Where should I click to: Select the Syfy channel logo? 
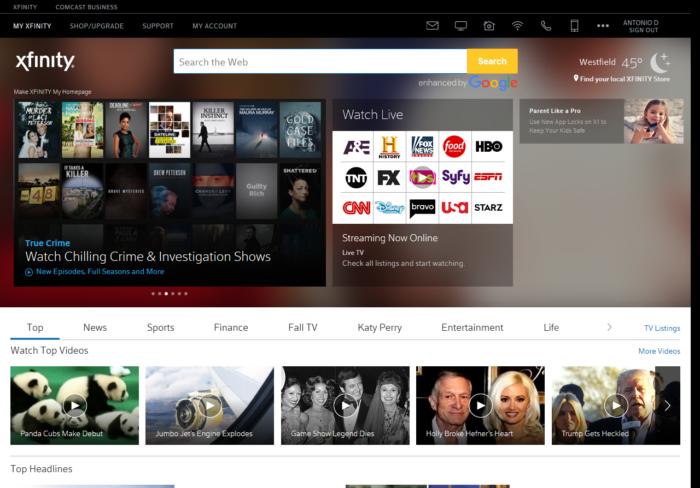tap(455, 177)
